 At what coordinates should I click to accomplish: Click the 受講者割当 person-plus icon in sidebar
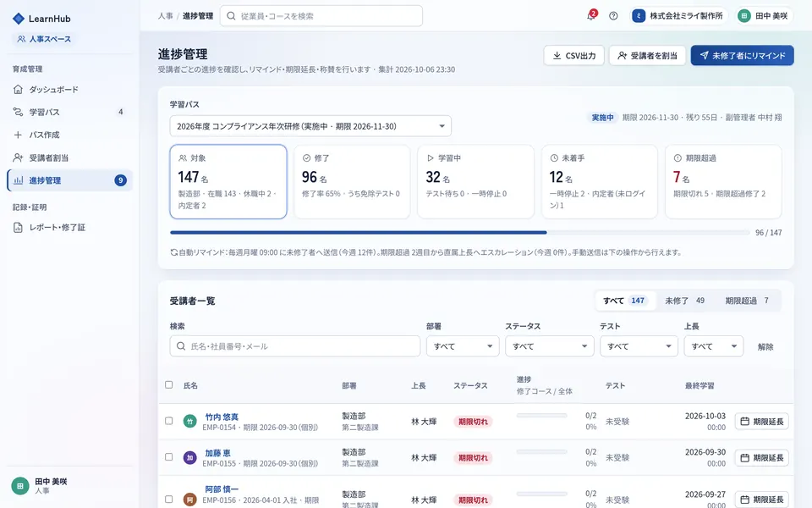pos(18,157)
